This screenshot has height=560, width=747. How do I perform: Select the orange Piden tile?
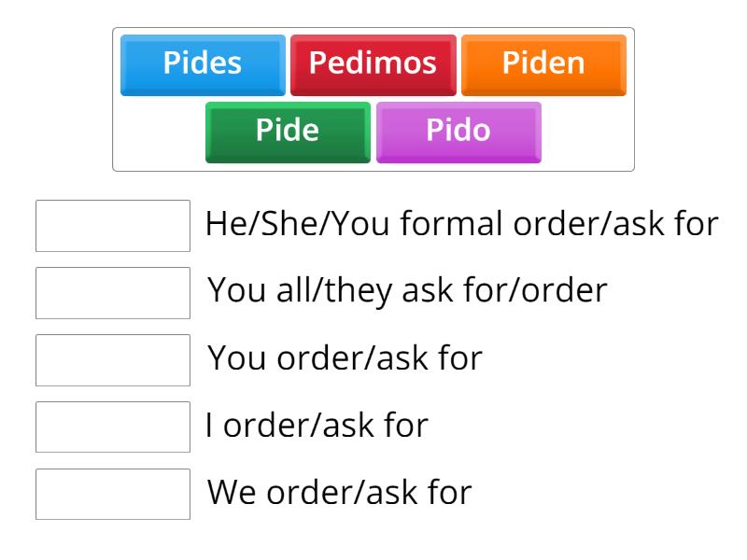(543, 63)
